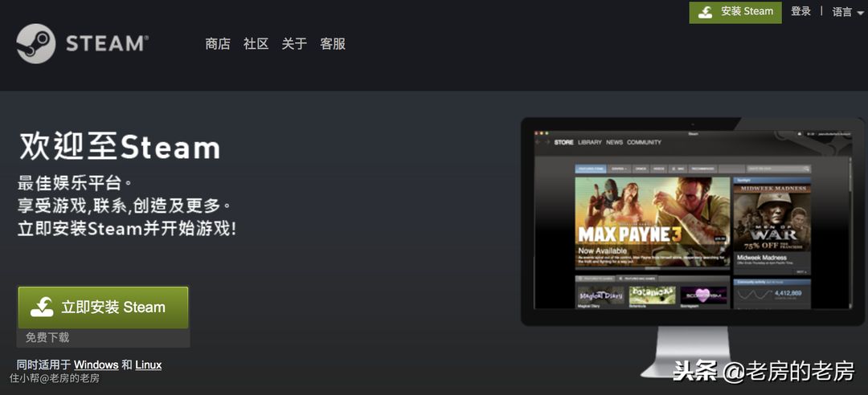The image size is (868, 395).
Task: Select 关于 in the navigation bar
Action: point(294,44)
